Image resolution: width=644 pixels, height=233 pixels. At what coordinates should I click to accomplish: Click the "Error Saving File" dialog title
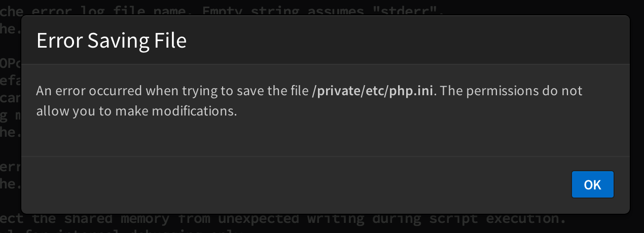tap(112, 41)
